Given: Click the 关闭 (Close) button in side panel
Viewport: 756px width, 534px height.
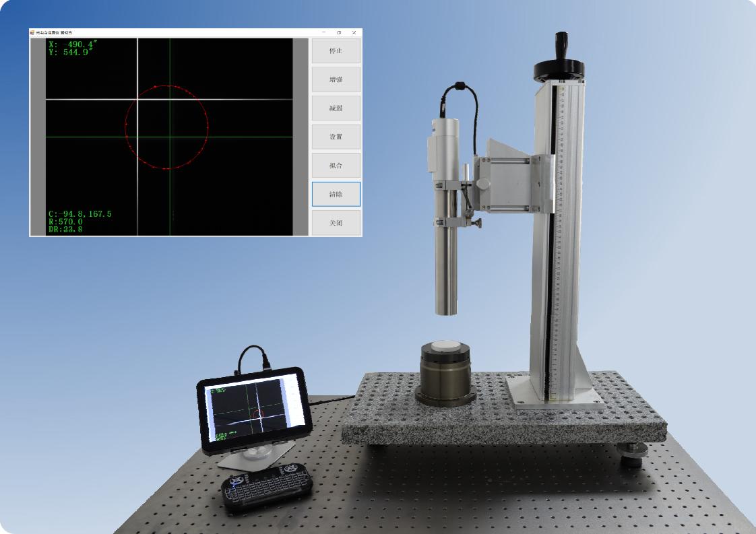Looking at the screenshot, I should pos(336,223).
